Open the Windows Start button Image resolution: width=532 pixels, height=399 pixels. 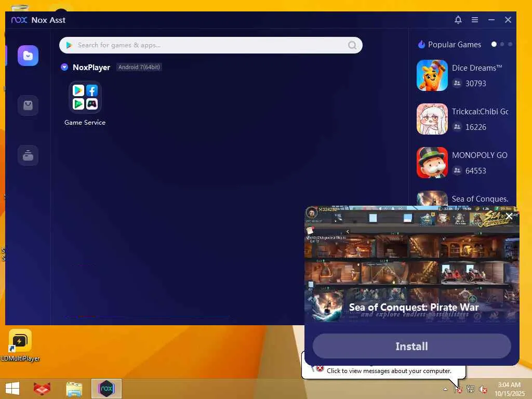point(12,389)
